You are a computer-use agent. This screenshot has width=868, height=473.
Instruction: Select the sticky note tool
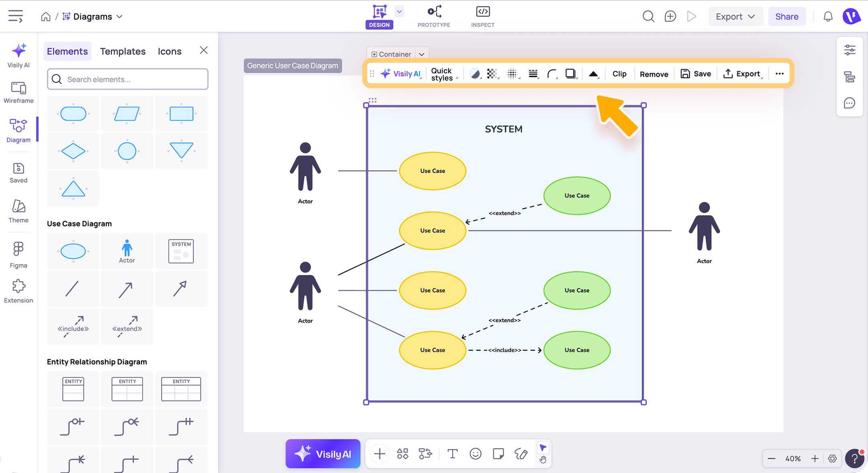498,454
